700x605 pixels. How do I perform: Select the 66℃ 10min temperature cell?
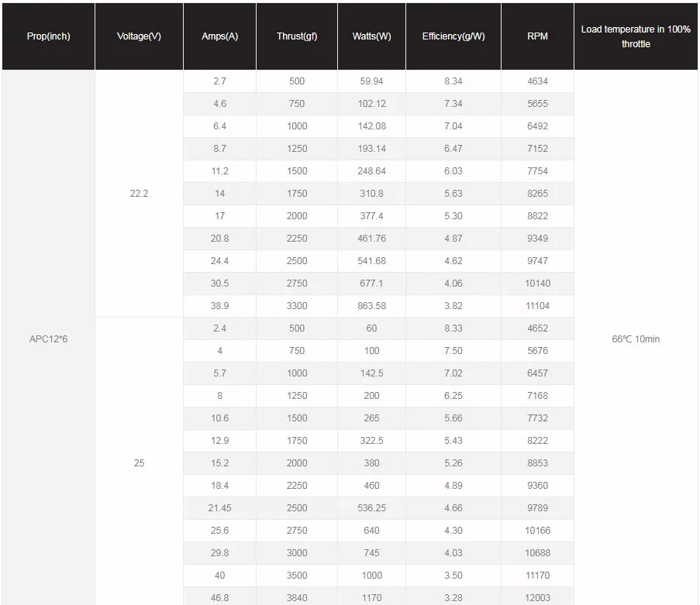click(x=636, y=339)
